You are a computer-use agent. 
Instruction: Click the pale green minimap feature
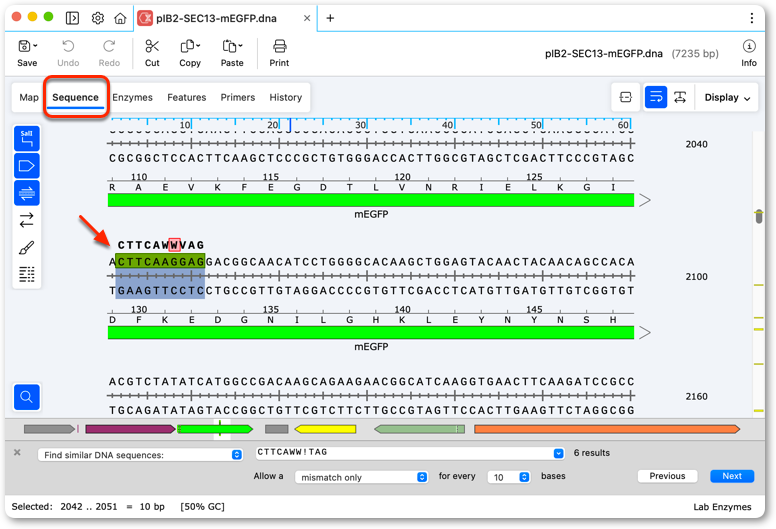pyautogui.click(x=419, y=429)
